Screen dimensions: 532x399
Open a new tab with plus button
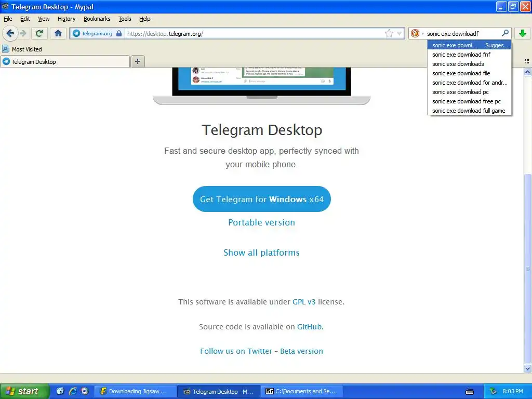coord(138,61)
